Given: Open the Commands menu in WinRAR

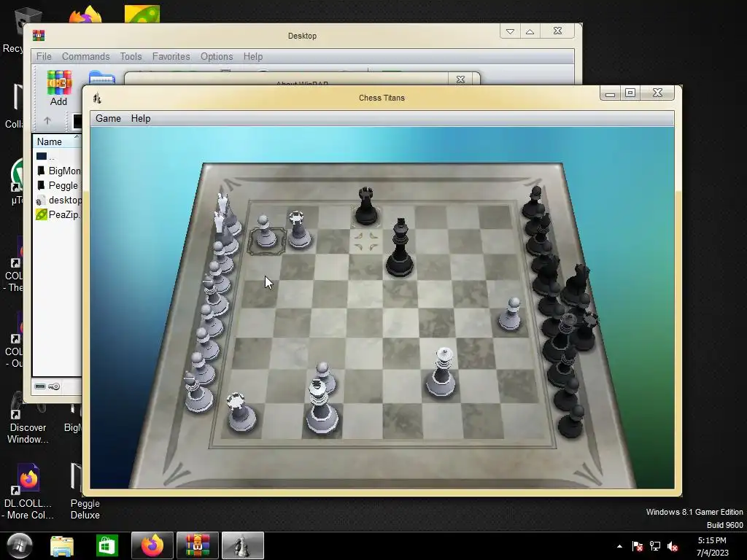Looking at the screenshot, I should click(86, 56).
